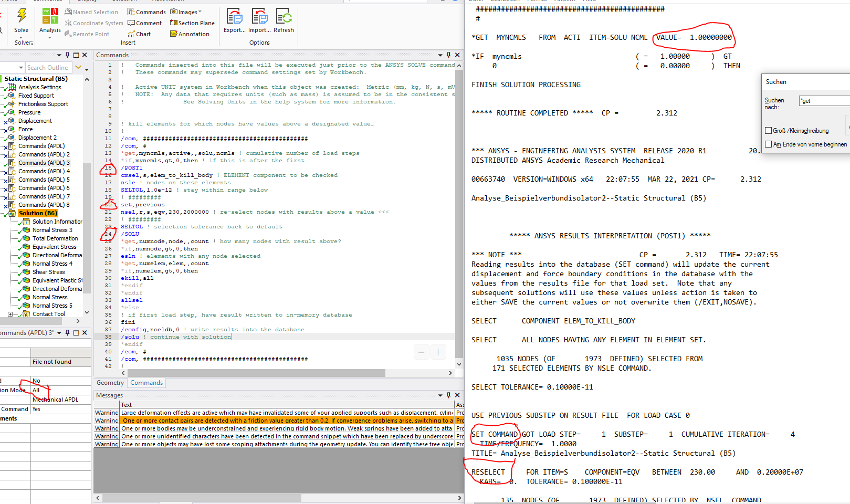Image resolution: width=850 pixels, height=504 pixels.
Task: Switch to the Geometry tab
Action: pyautogui.click(x=110, y=383)
